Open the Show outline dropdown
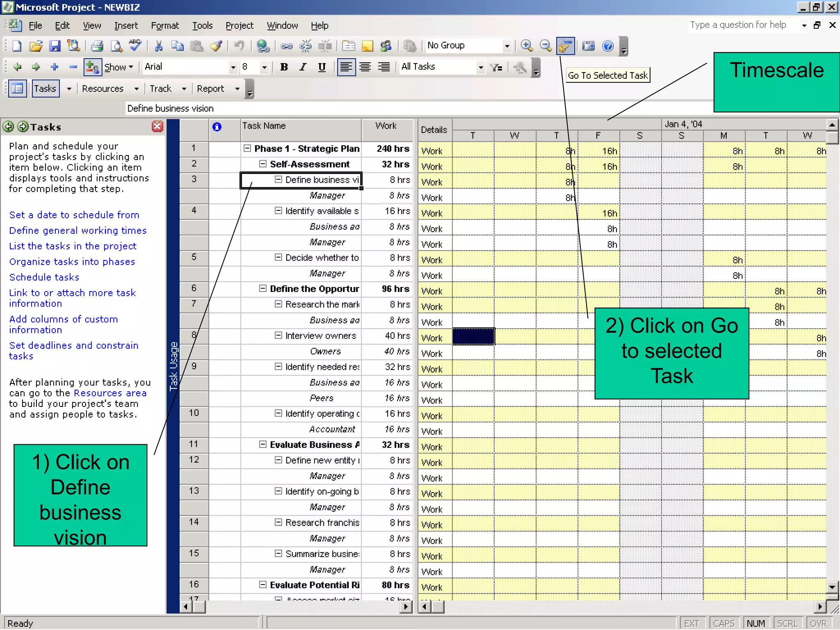This screenshot has width=840, height=630. click(x=119, y=67)
